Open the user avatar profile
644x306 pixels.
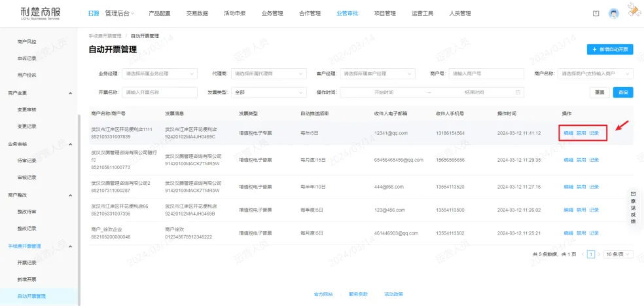(x=614, y=13)
